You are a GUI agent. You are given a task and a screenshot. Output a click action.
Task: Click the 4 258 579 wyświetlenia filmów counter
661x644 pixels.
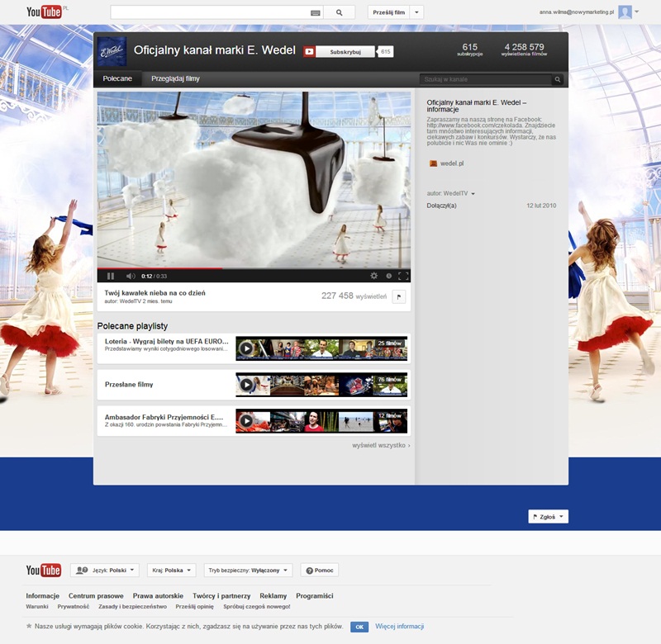524,50
